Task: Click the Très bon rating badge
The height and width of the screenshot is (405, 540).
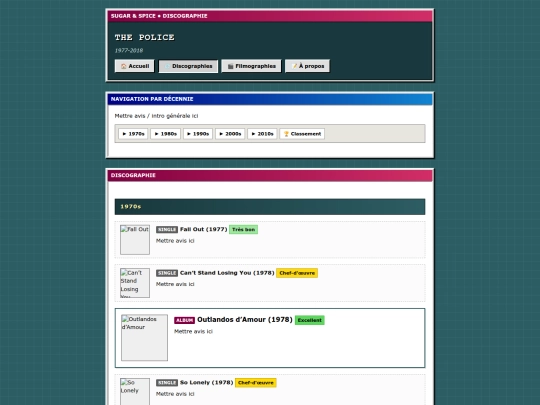Action: click(x=243, y=230)
